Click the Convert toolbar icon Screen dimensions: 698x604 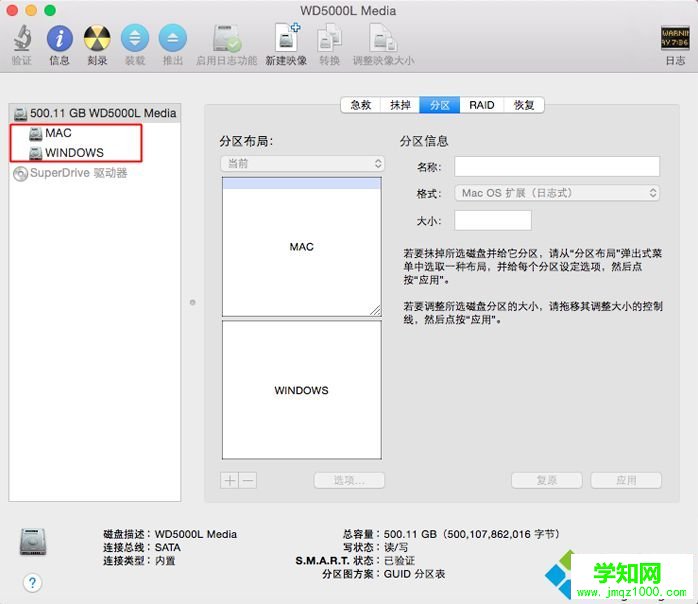click(x=329, y=38)
